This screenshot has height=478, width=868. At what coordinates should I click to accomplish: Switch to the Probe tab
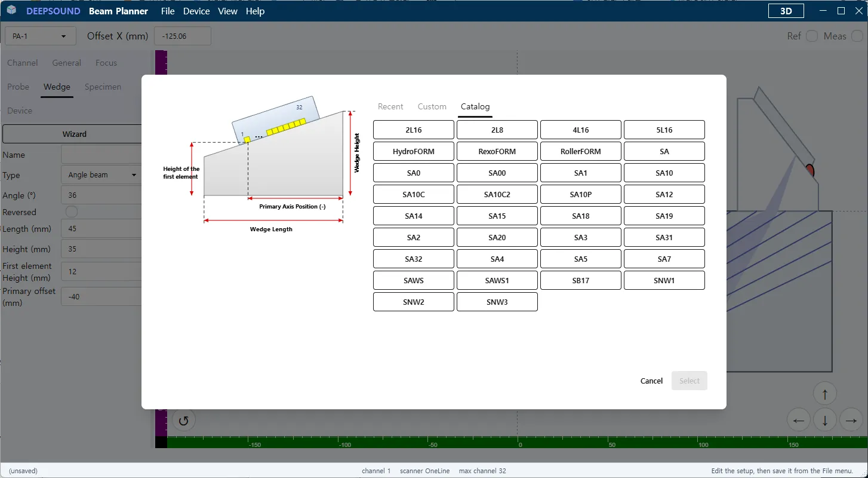[x=18, y=87]
